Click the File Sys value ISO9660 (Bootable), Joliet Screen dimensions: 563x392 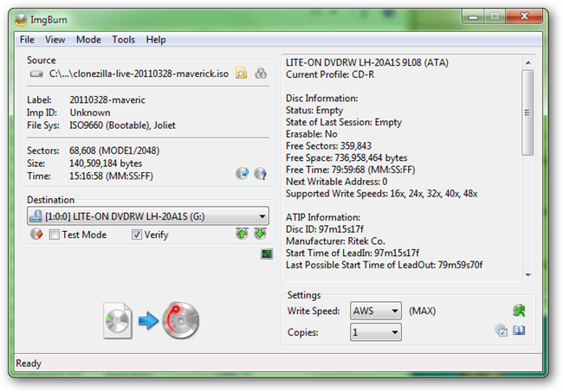pyautogui.click(x=122, y=125)
